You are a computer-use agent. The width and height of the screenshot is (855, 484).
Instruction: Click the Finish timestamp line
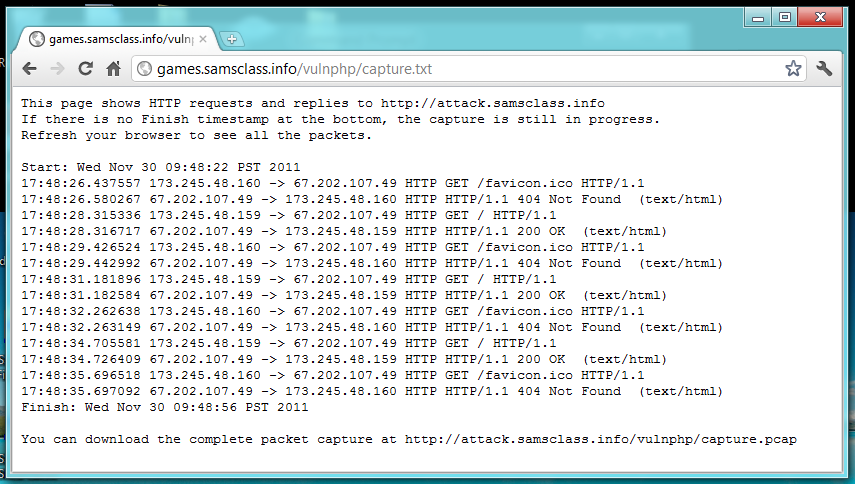(164, 407)
